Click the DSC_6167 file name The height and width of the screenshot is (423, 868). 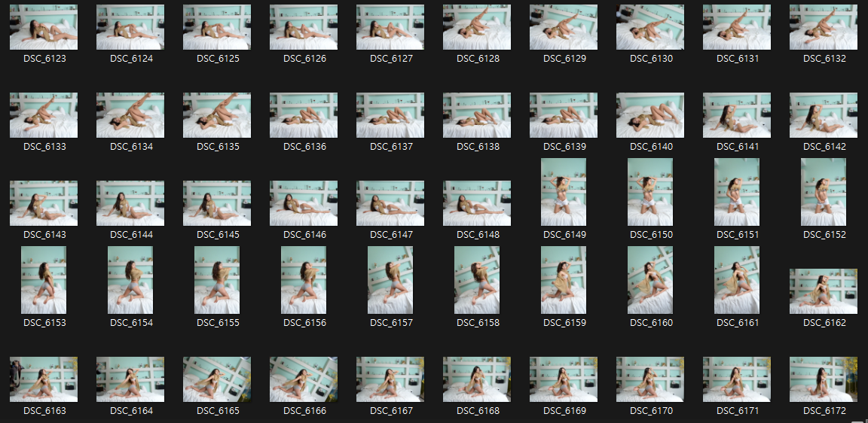click(x=390, y=411)
